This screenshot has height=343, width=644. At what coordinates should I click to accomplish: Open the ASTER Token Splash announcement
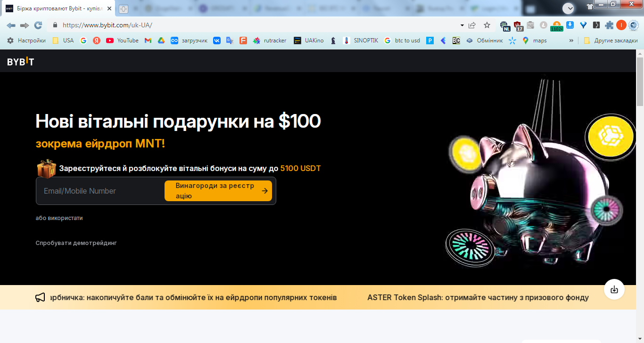pyautogui.click(x=478, y=297)
